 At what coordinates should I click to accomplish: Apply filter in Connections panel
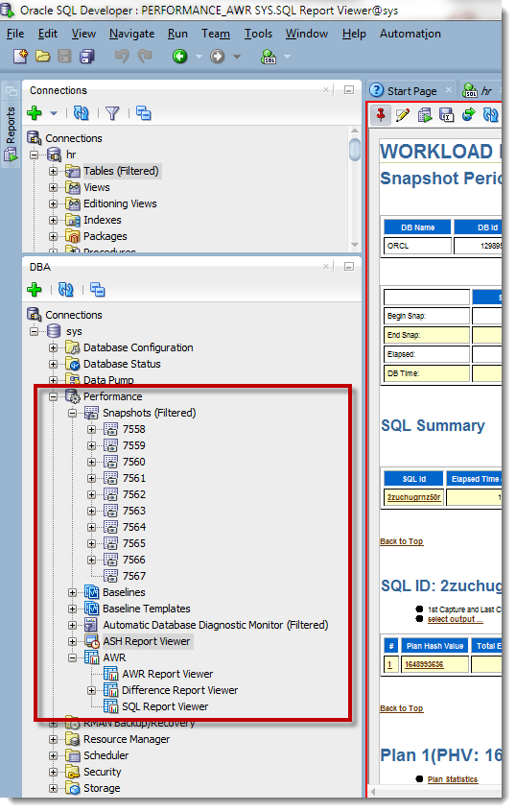(x=112, y=113)
